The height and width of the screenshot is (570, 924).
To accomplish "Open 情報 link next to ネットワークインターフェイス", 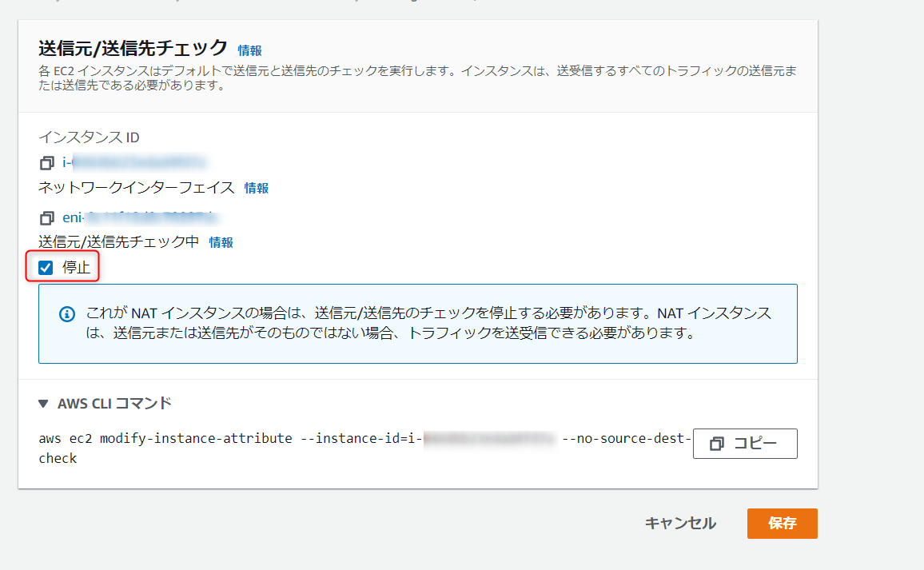I will (257, 188).
